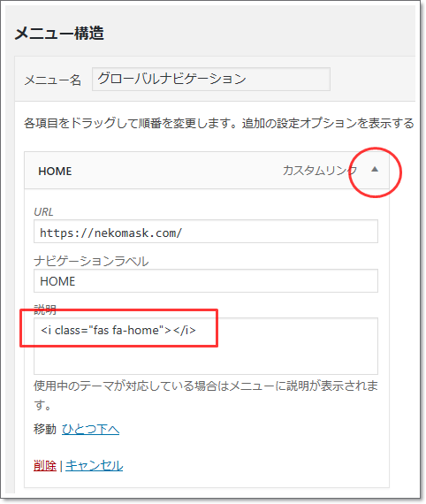This screenshot has width=426, height=504.
Task: Delete the menu item with 削除 link
Action: pyautogui.click(x=45, y=465)
